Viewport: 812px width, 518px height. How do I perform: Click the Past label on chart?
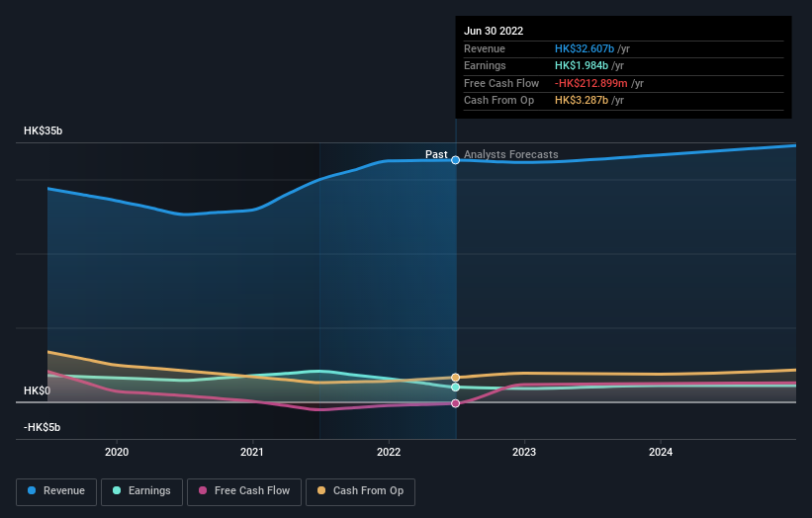coord(436,154)
